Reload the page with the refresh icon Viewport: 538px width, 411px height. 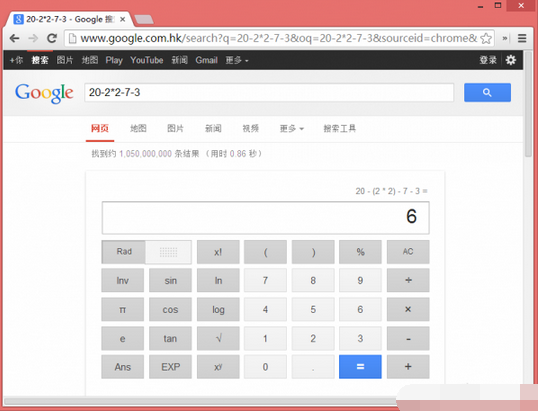[x=52, y=38]
